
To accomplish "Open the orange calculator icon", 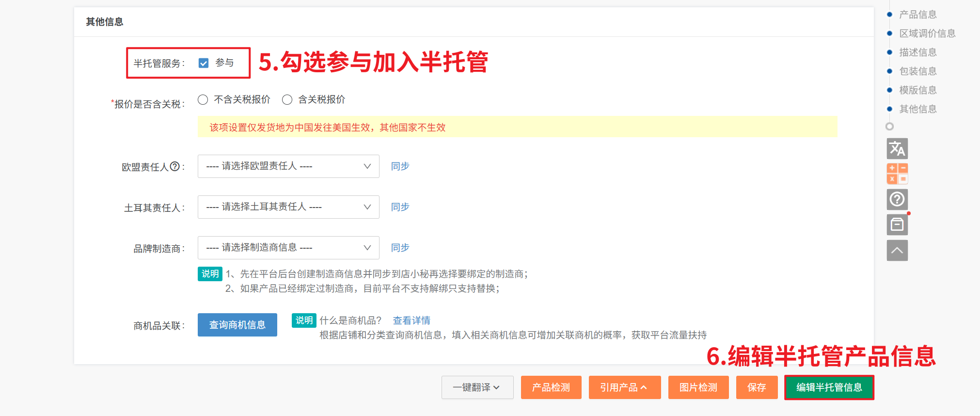I will 897,174.
